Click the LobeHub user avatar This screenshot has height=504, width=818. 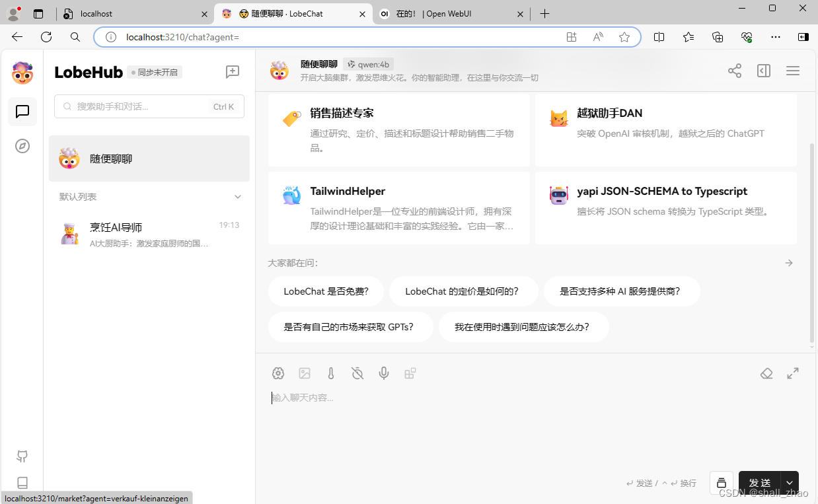click(22, 73)
